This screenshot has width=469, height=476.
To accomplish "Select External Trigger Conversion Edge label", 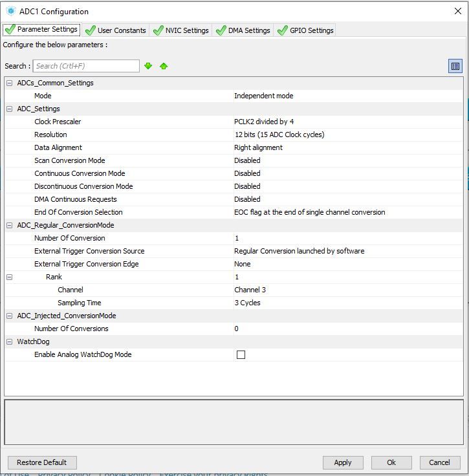I will coord(87,264).
